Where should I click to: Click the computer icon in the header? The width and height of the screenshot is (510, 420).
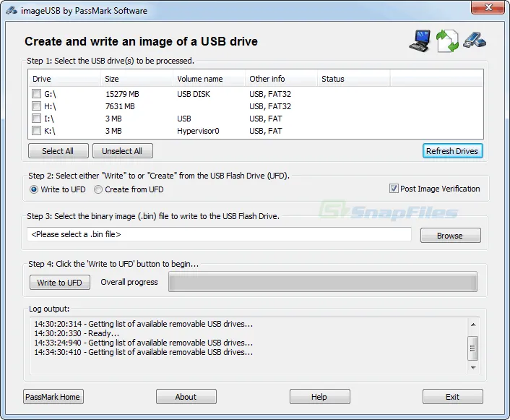pos(420,40)
